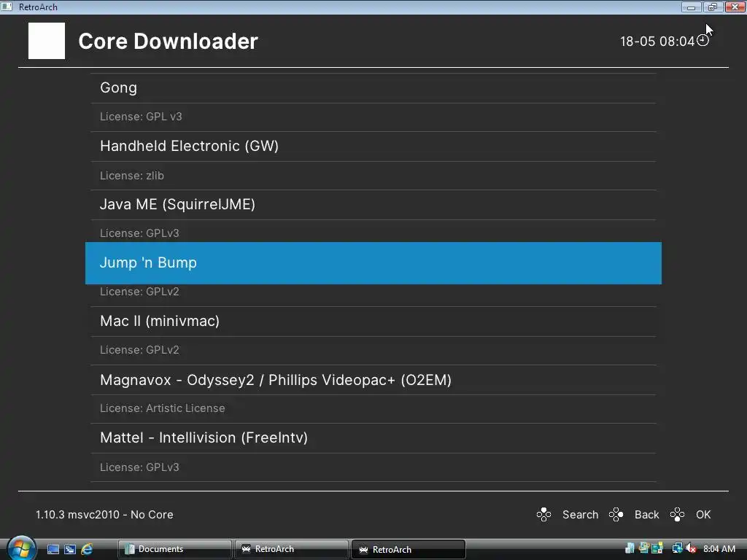Image resolution: width=747 pixels, height=560 pixels.
Task: Click the clock icon beside the time
Action: click(703, 41)
